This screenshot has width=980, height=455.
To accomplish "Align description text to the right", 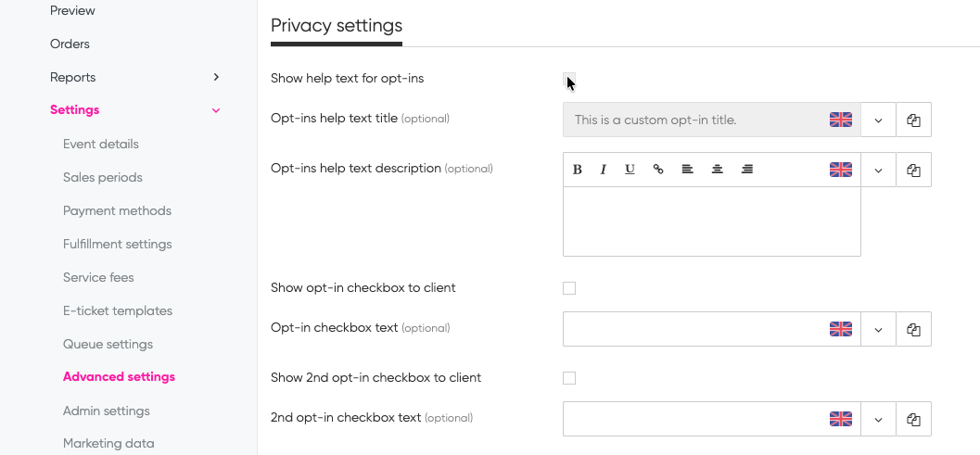I will click(x=746, y=170).
